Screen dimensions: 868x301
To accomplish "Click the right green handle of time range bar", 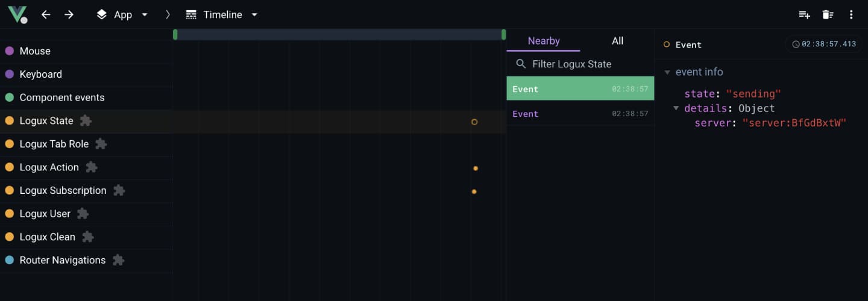I will tap(503, 35).
